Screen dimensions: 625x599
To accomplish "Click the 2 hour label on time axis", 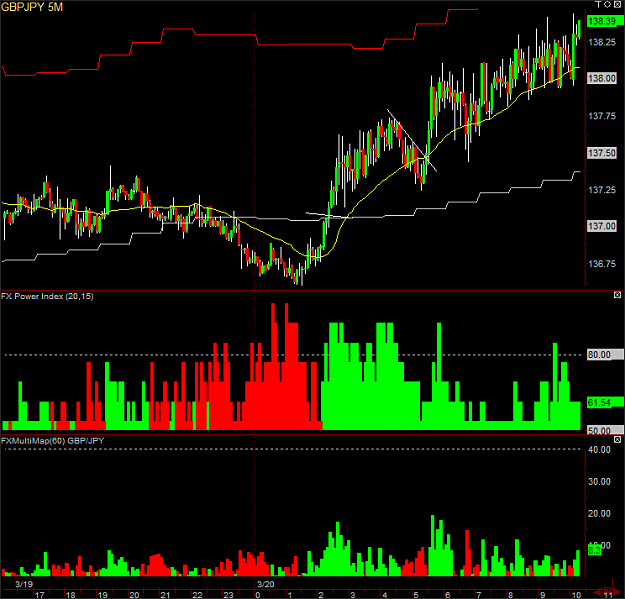I will 321,595.
